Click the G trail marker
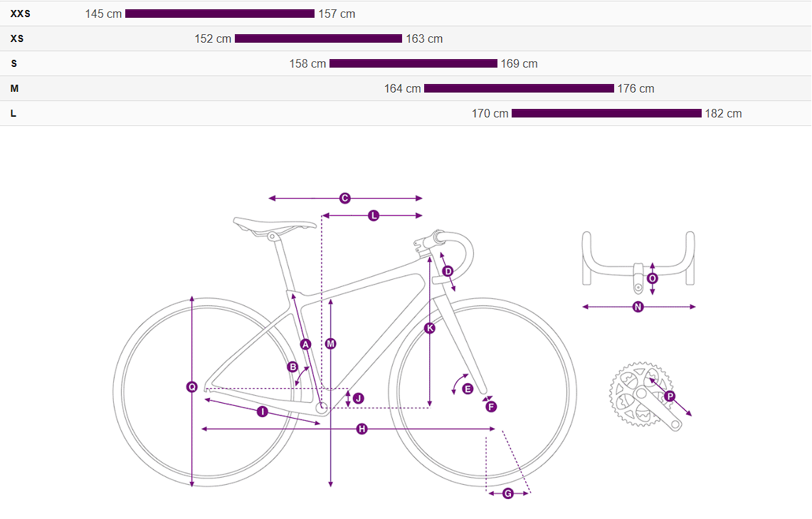Screen dimensions: 812x519 coord(508,493)
